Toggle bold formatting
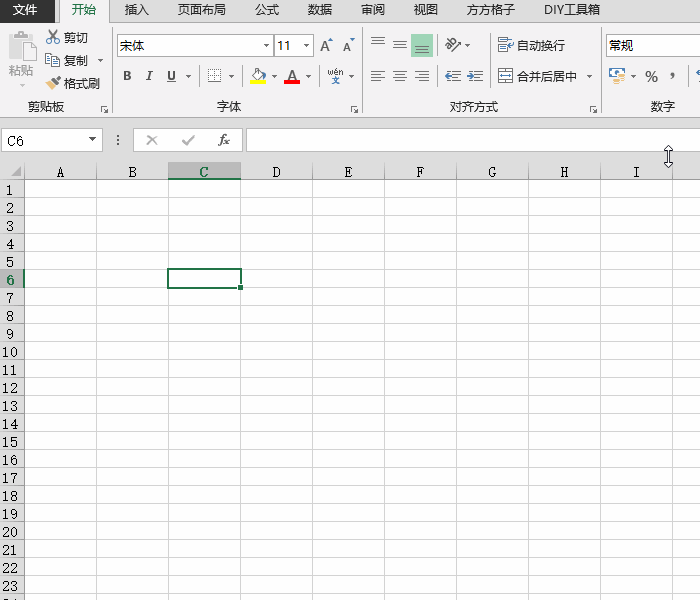Viewport: 700px width, 600px height. point(127,76)
